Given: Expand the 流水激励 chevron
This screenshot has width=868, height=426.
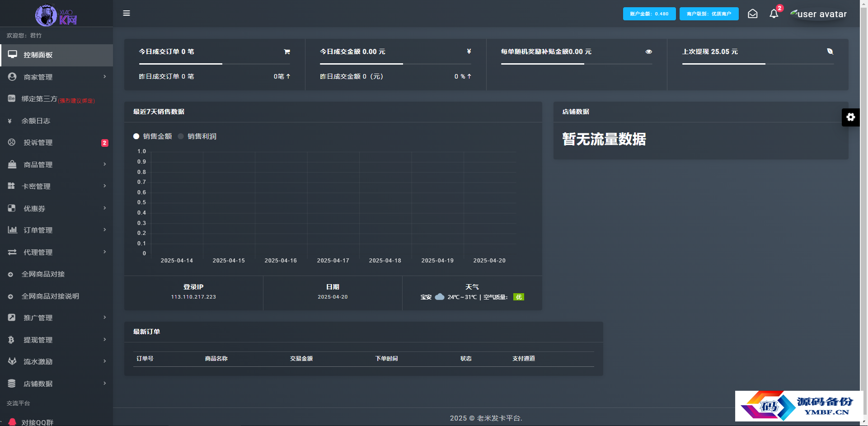Looking at the screenshot, I should pos(105,361).
